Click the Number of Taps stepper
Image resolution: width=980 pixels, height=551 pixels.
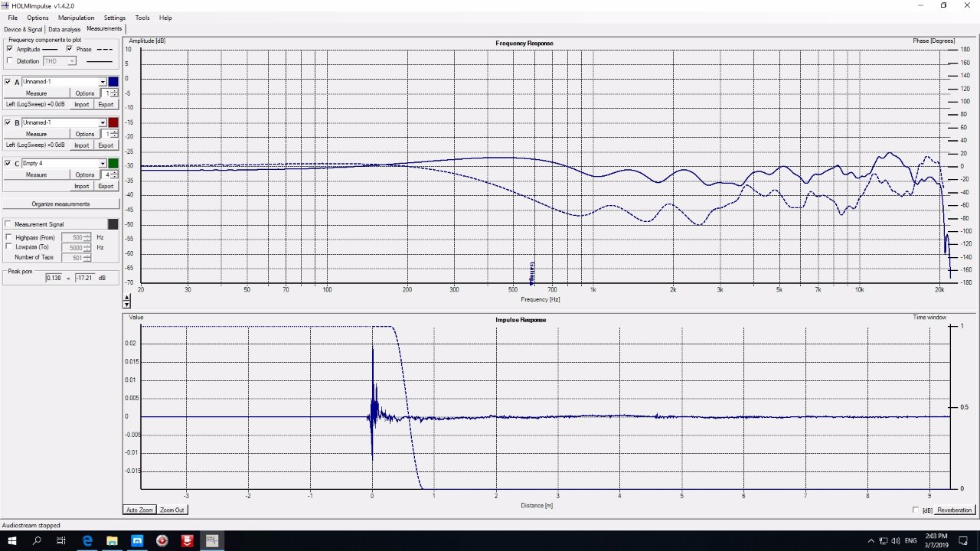pos(87,257)
